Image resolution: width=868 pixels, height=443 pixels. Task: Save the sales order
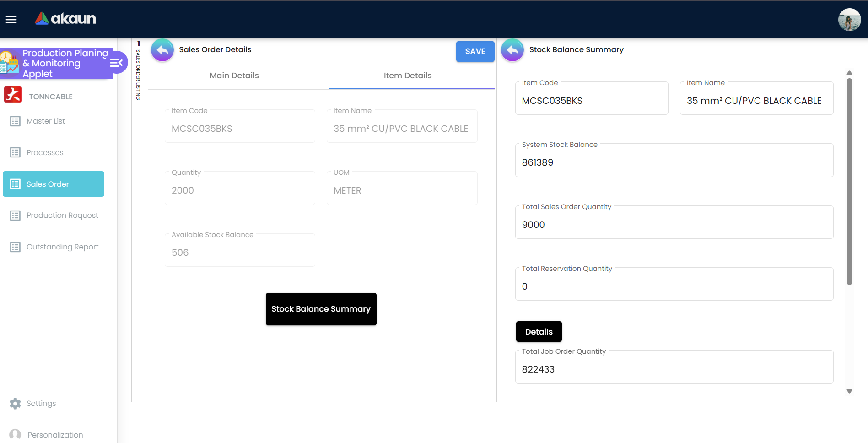(x=475, y=51)
